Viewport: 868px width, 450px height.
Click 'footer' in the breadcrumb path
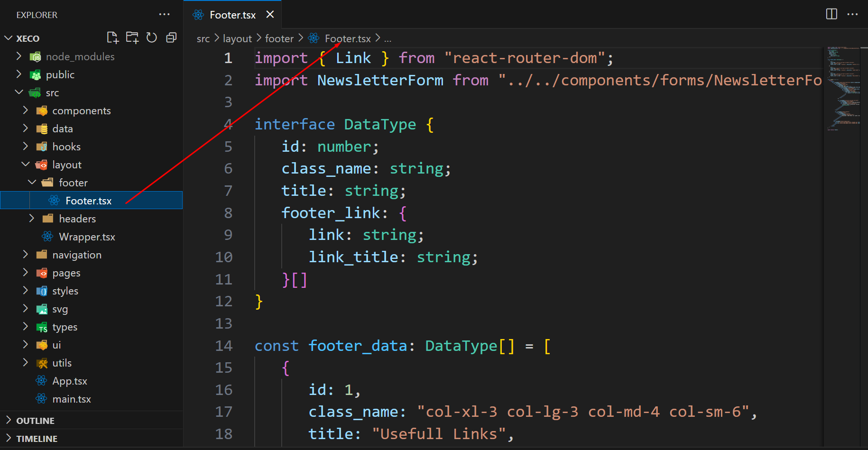tap(279, 39)
